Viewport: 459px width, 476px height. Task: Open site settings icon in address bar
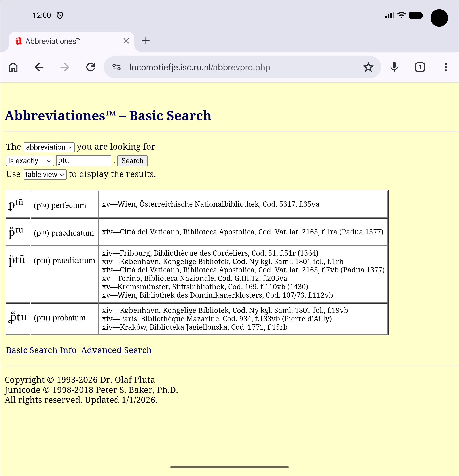click(x=116, y=67)
